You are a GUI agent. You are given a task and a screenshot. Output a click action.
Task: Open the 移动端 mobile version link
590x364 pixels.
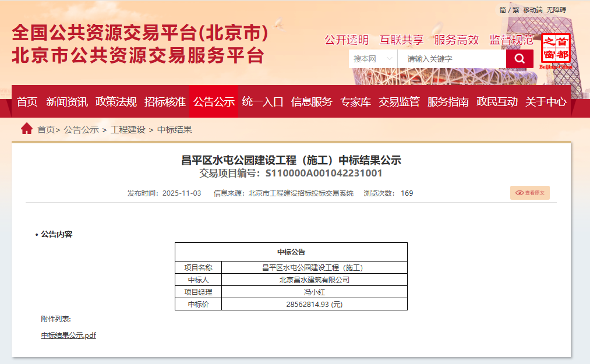click(532, 10)
